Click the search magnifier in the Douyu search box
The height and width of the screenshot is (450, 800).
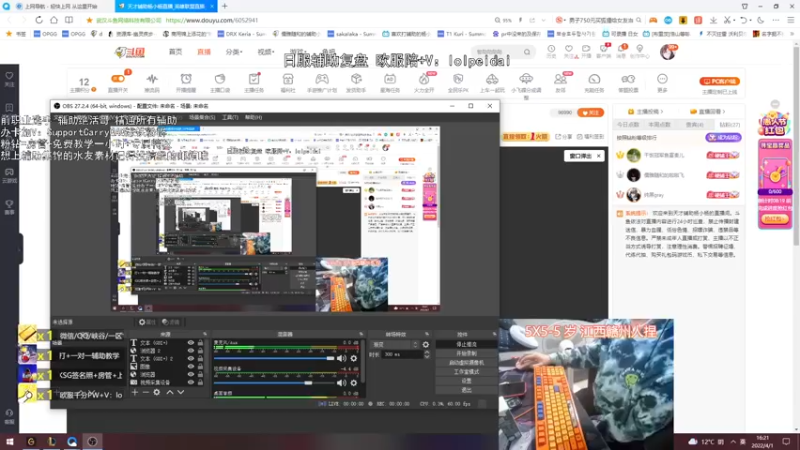(527, 52)
